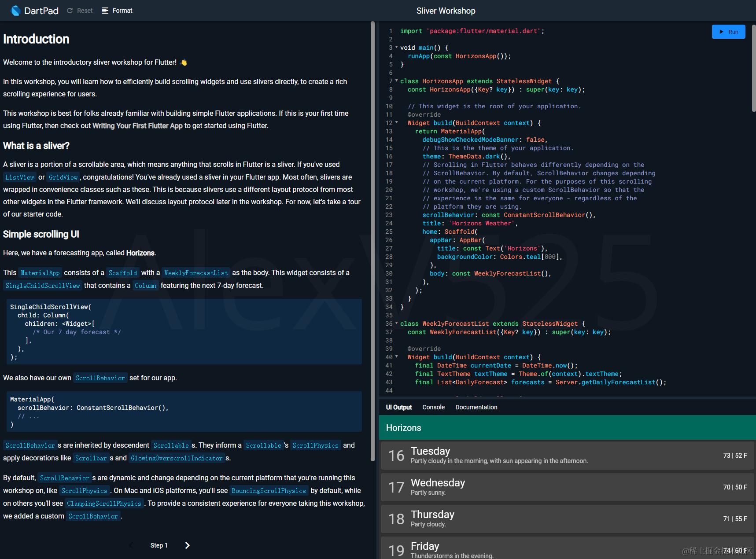Open the Documentation tab
Image resolution: width=756 pixels, height=559 pixels.
click(476, 407)
